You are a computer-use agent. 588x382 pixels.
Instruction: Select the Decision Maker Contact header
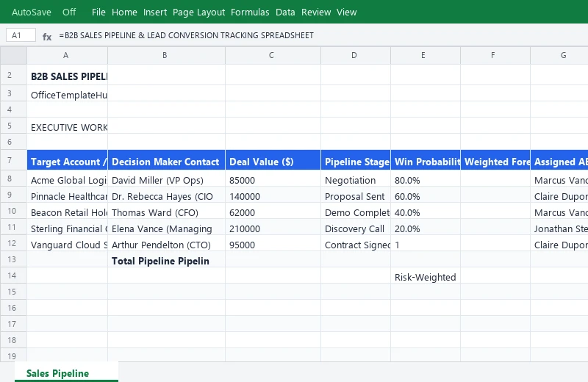[x=167, y=162]
